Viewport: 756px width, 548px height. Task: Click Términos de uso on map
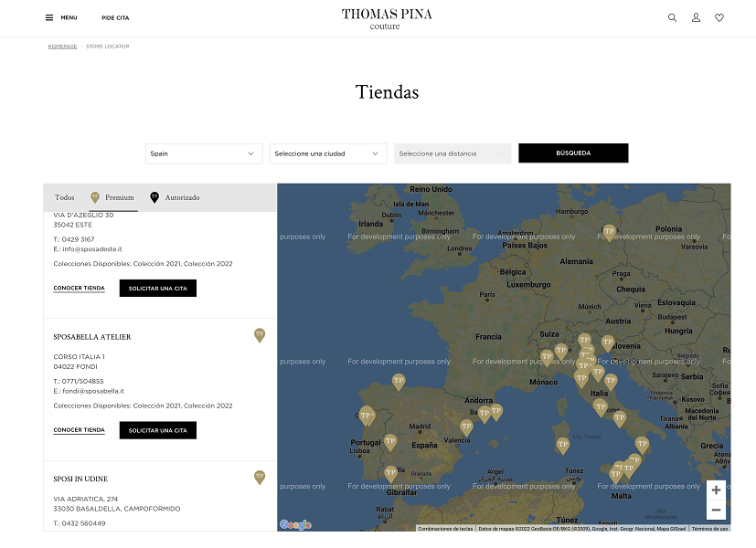pyautogui.click(x=709, y=529)
